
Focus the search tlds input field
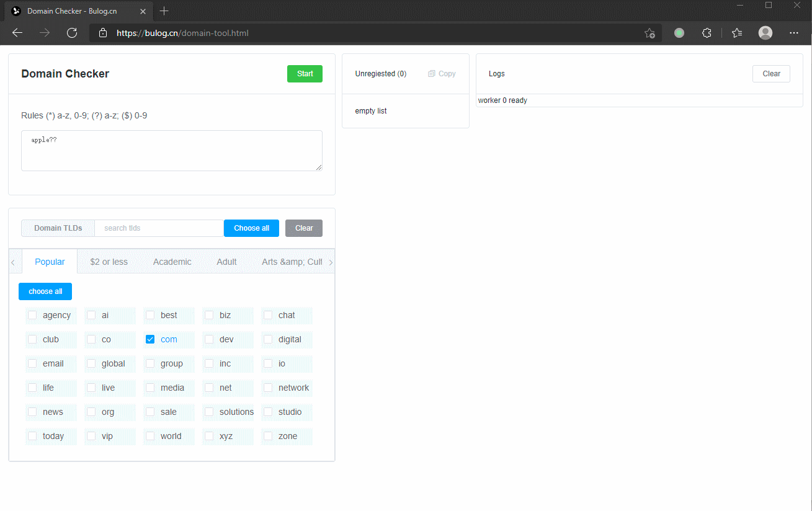[159, 228]
